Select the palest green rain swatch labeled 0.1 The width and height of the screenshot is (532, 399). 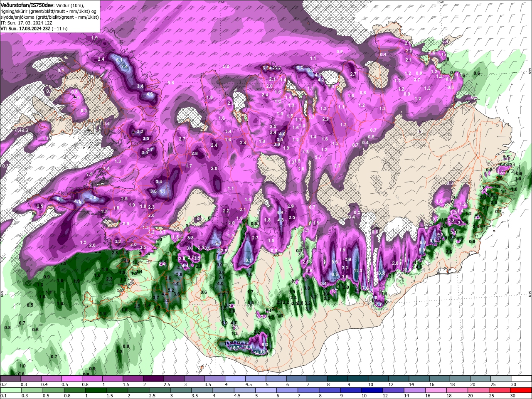tap(11, 390)
